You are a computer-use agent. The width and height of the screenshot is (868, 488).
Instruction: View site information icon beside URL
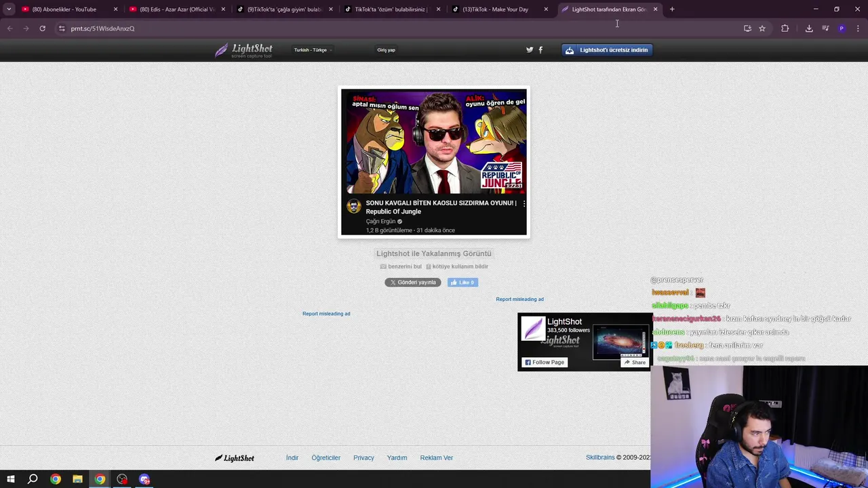click(x=62, y=28)
